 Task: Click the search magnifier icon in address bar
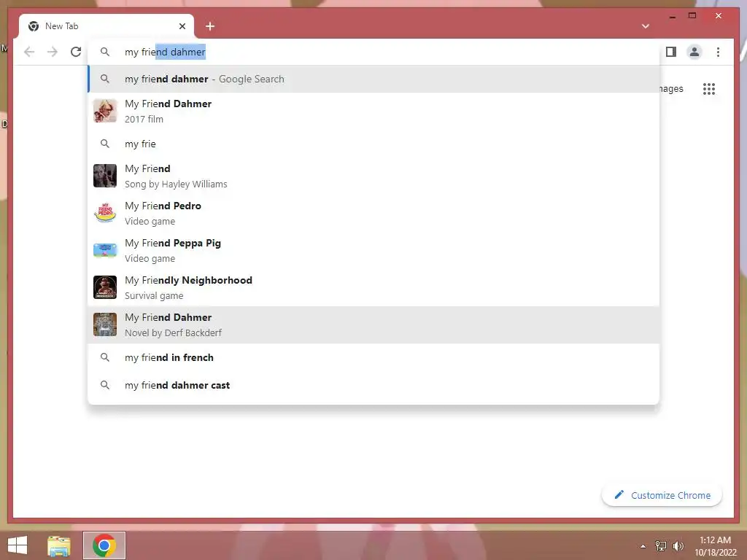[x=105, y=52]
